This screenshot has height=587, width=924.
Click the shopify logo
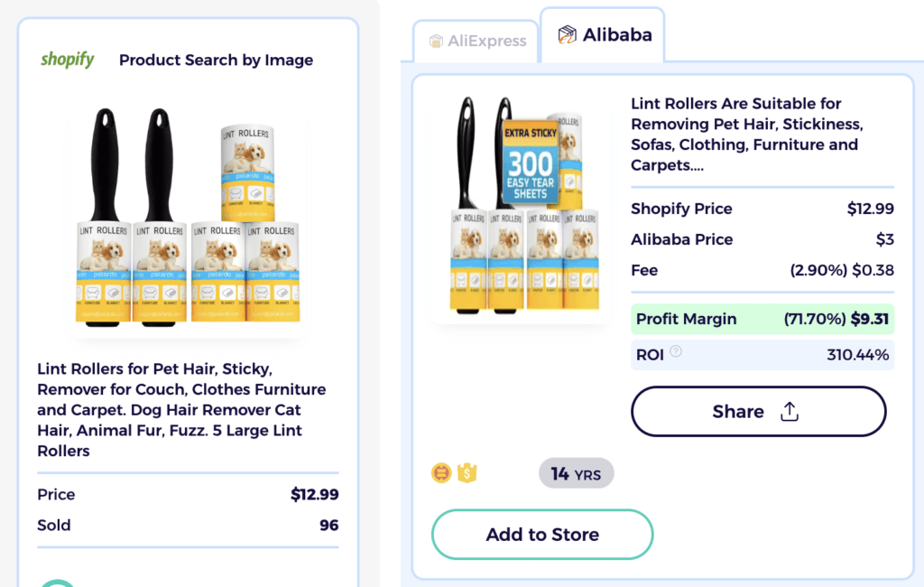(x=68, y=60)
